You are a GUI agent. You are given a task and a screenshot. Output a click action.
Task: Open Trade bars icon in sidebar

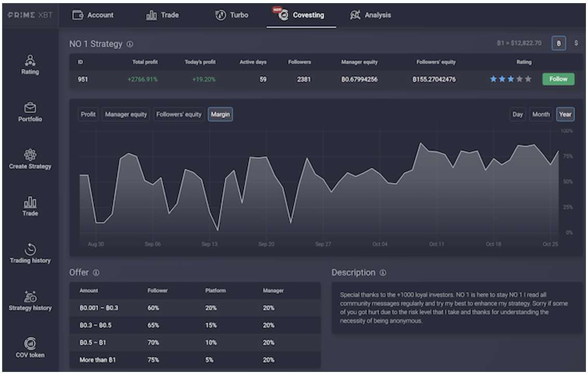pyautogui.click(x=30, y=202)
